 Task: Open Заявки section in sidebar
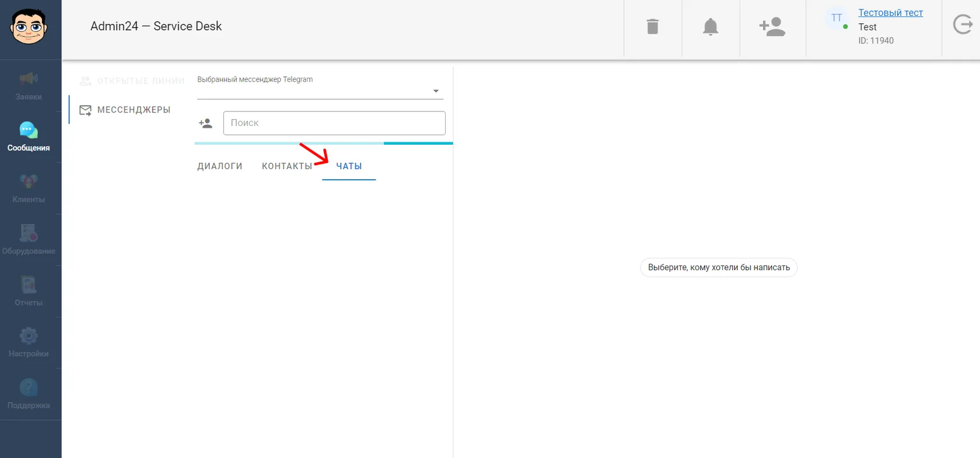point(29,86)
